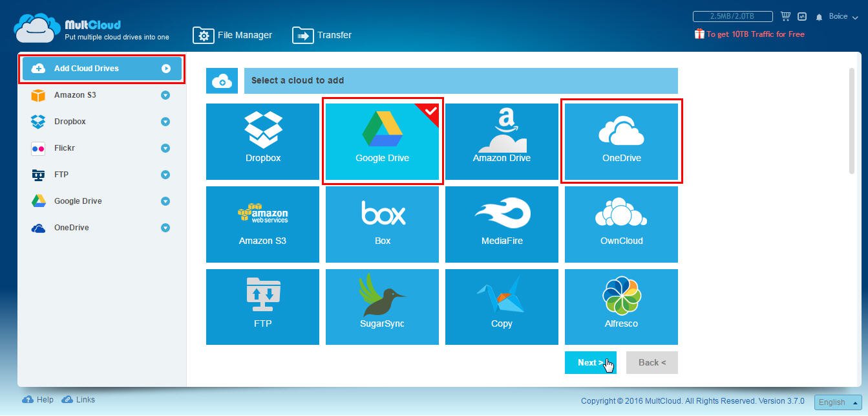Click the Add Cloud Drives sidebar item

tap(101, 69)
